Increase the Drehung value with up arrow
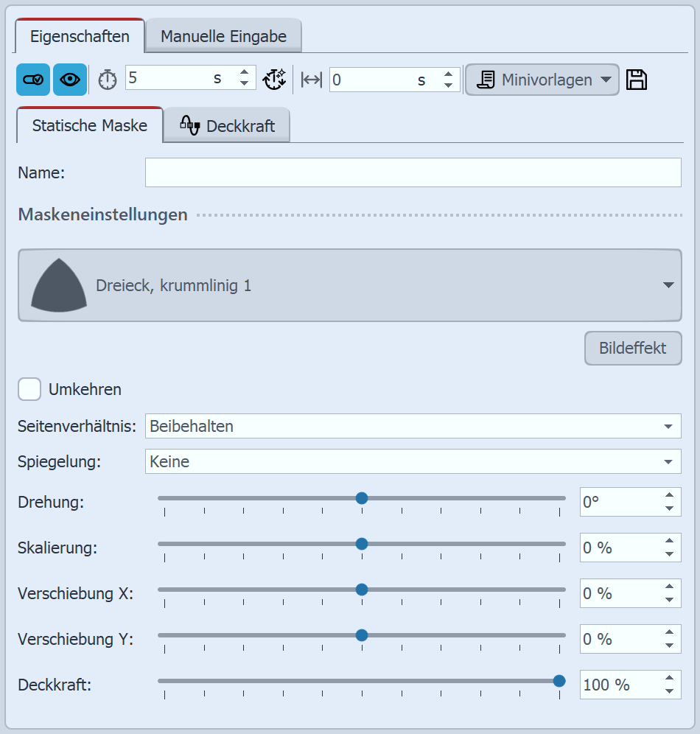Image resolution: width=700 pixels, height=734 pixels. pos(669,496)
